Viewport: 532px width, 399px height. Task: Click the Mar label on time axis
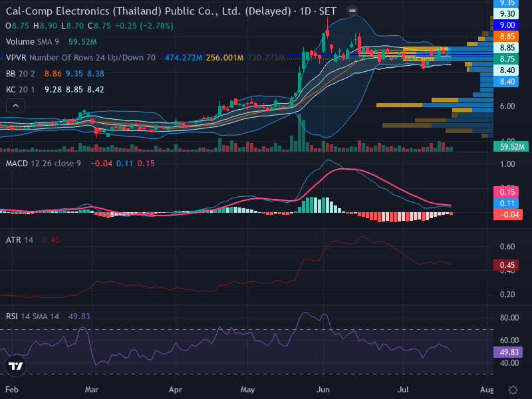click(x=92, y=390)
